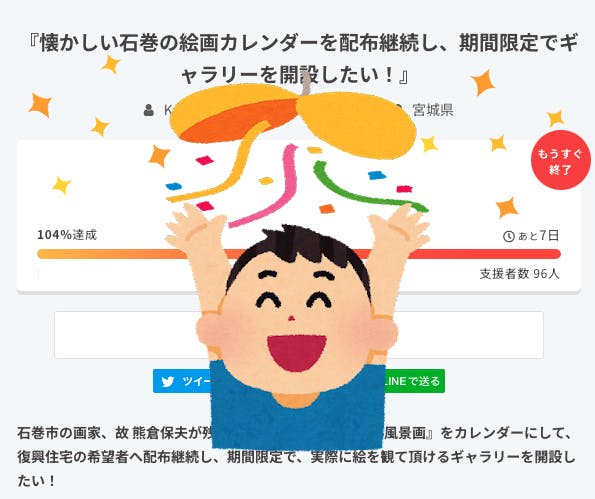This screenshot has height=499, width=595.
Task: Click the red もうすぐ終了 round badge
Action: click(x=560, y=160)
